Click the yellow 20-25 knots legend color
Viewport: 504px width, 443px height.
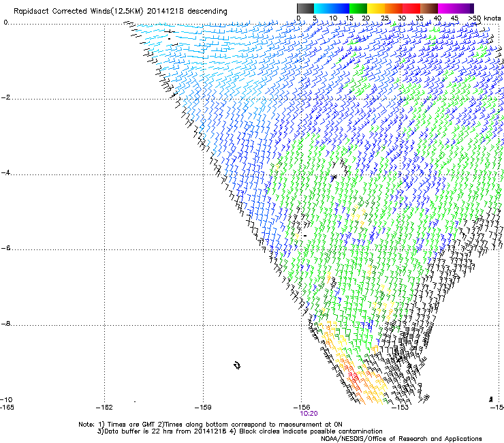tap(376, 8)
